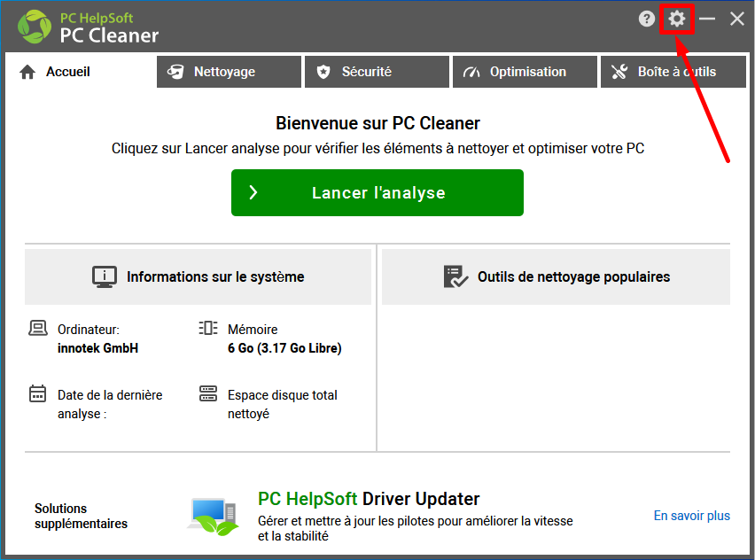Image resolution: width=755 pixels, height=560 pixels.
Task: Open the Nettoyage tab
Action: (x=229, y=72)
